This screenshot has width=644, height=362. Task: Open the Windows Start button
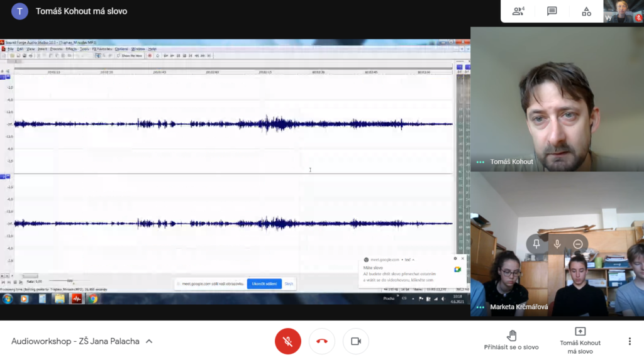click(7, 299)
